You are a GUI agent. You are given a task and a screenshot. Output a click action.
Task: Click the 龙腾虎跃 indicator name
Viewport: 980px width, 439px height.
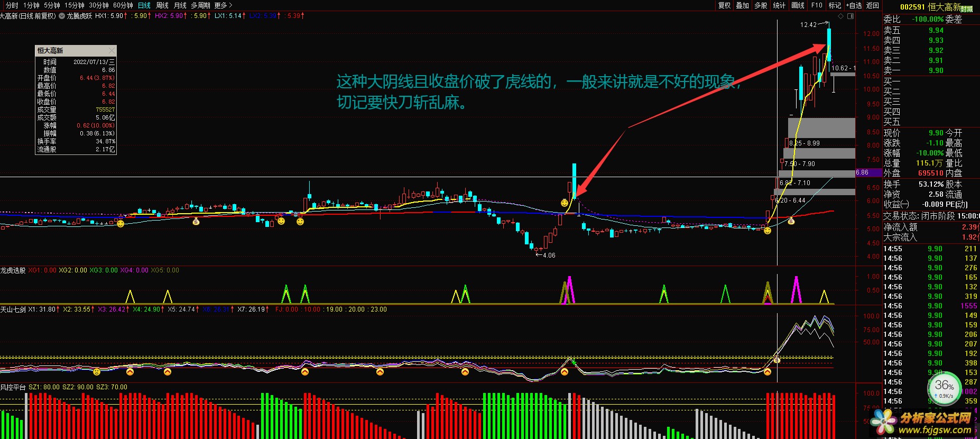click(79, 16)
